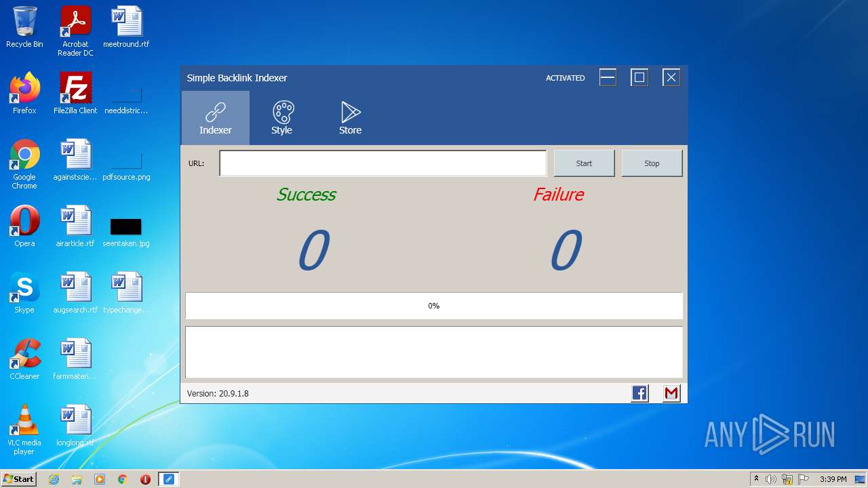
Task: Launch Opera from desktop
Action: tap(24, 226)
